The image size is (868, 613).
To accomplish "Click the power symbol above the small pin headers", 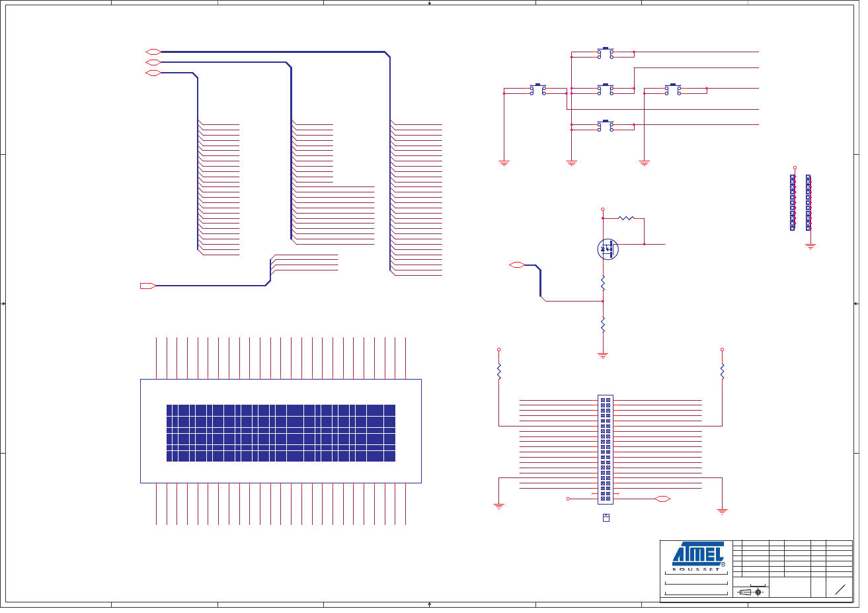I will pyautogui.click(x=795, y=168).
